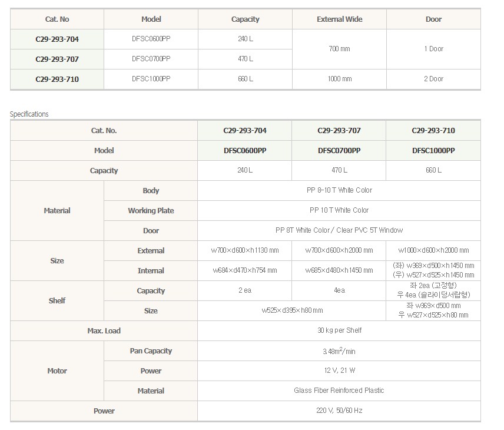Click model DFSC1000PP in the top table
This screenshot has width=504, height=430.
coord(151,79)
